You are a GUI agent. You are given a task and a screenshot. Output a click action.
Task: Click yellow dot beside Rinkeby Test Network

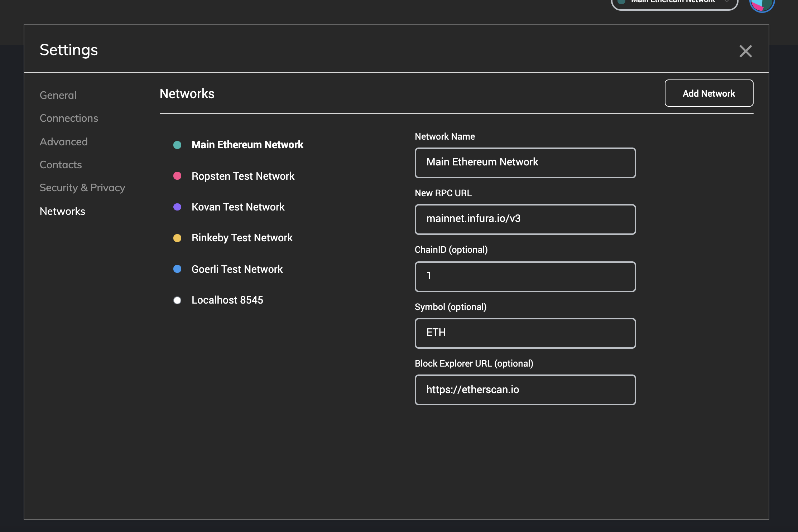[177, 238]
